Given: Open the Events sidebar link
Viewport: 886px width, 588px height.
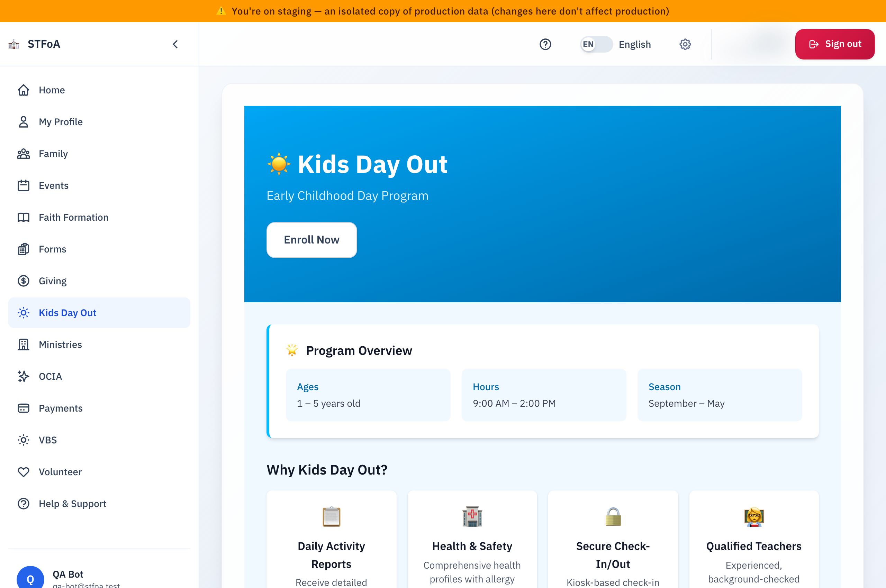Looking at the screenshot, I should (99, 186).
